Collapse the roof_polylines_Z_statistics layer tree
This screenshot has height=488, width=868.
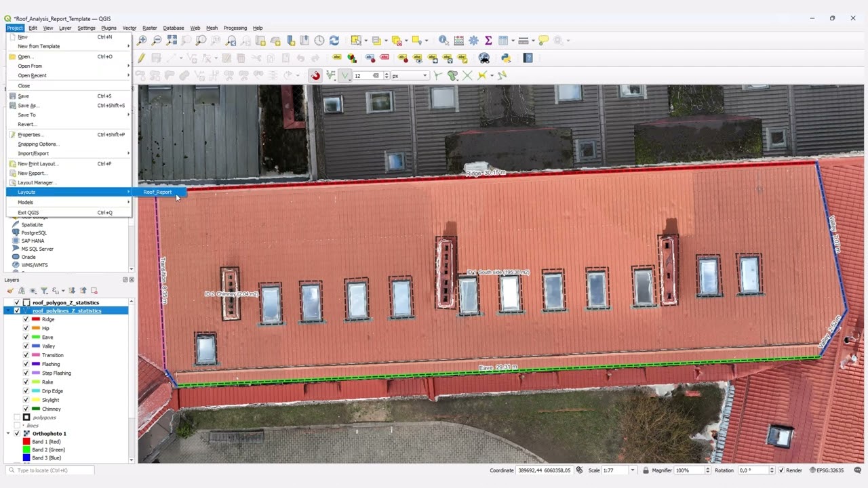9,310
